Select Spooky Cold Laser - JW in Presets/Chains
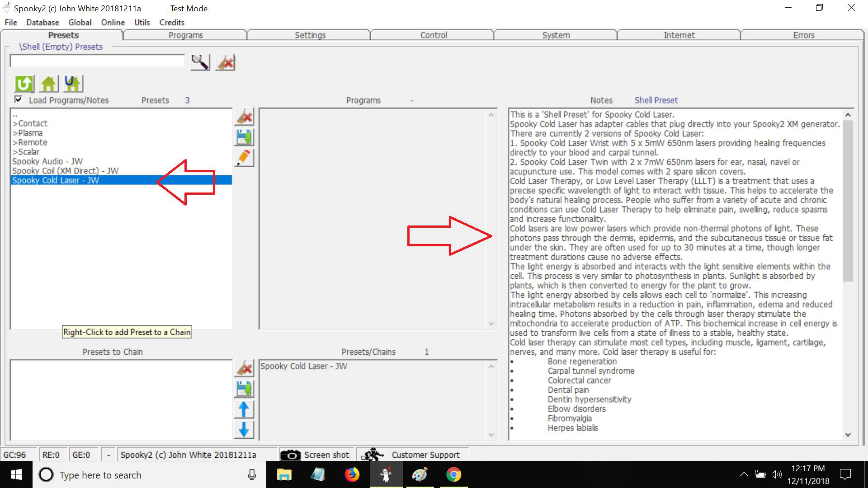The image size is (868, 488). coord(304,366)
